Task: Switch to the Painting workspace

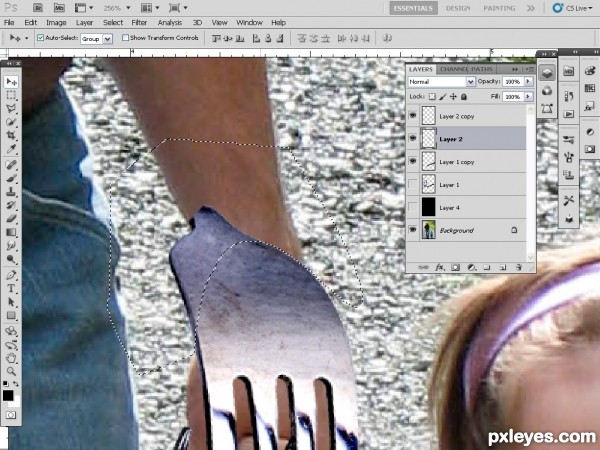Action: pos(499,8)
